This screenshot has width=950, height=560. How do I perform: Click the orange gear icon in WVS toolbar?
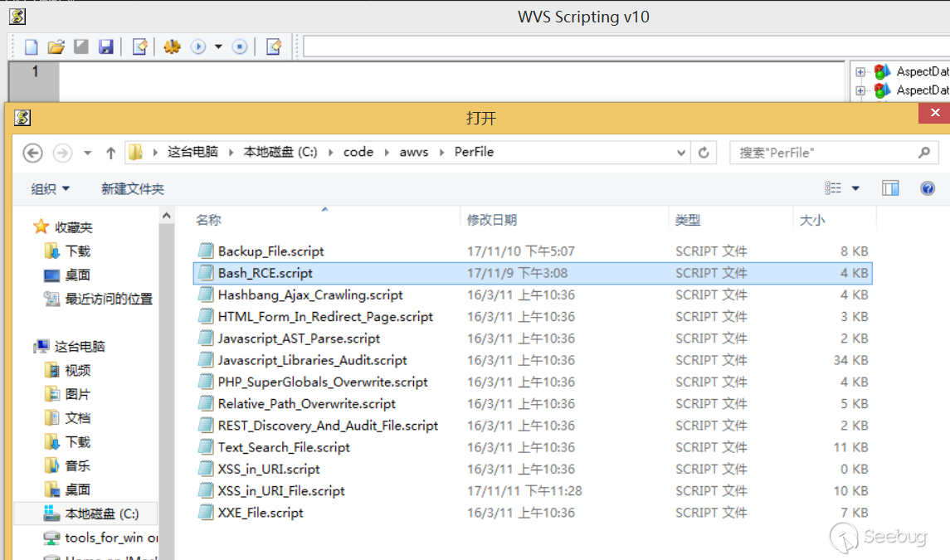(x=172, y=46)
